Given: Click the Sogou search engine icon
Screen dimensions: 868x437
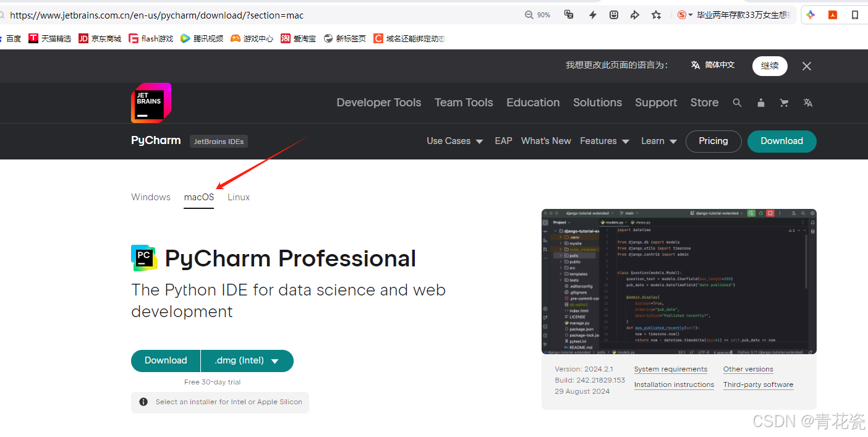Looking at the screenshot, I should (681, 15).
